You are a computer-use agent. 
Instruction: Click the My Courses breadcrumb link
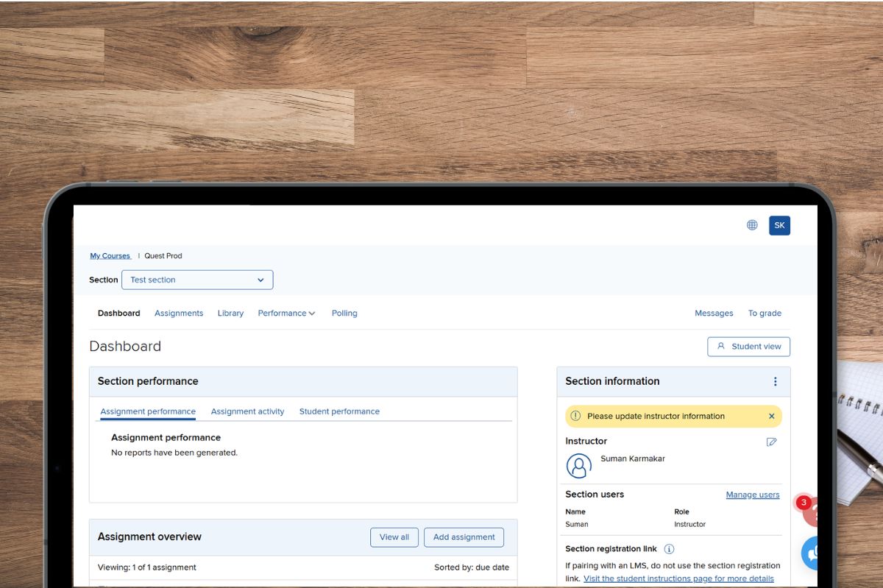110,256
